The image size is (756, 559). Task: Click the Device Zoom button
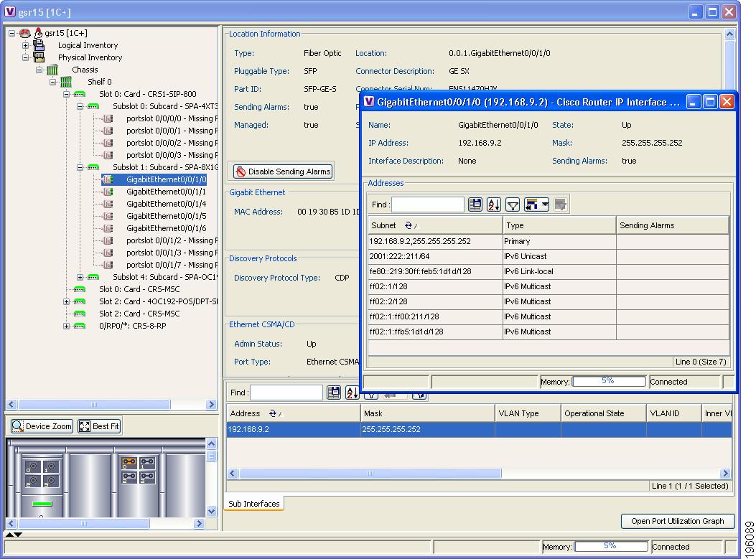pos(42,426)
